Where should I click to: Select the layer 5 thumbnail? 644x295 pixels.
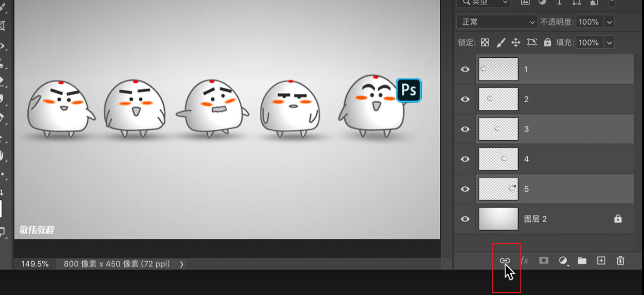(x=498, y=189)
